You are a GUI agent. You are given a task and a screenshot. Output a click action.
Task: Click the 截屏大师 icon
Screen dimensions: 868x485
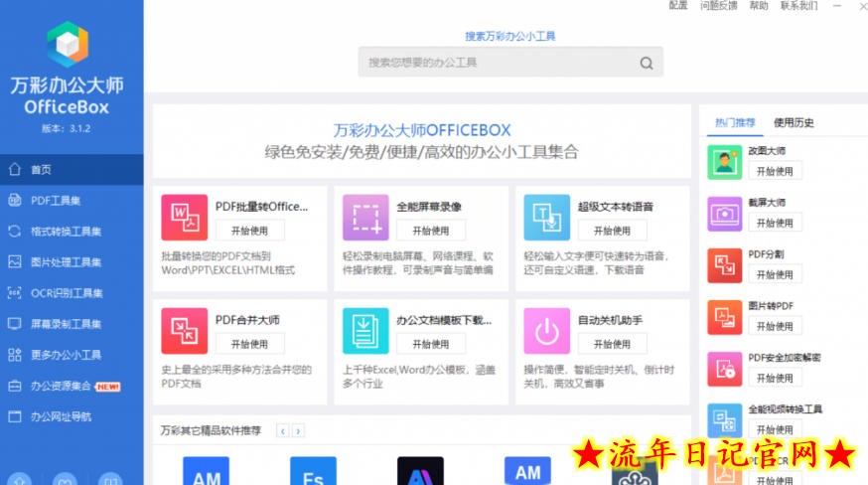coord(725,214)
